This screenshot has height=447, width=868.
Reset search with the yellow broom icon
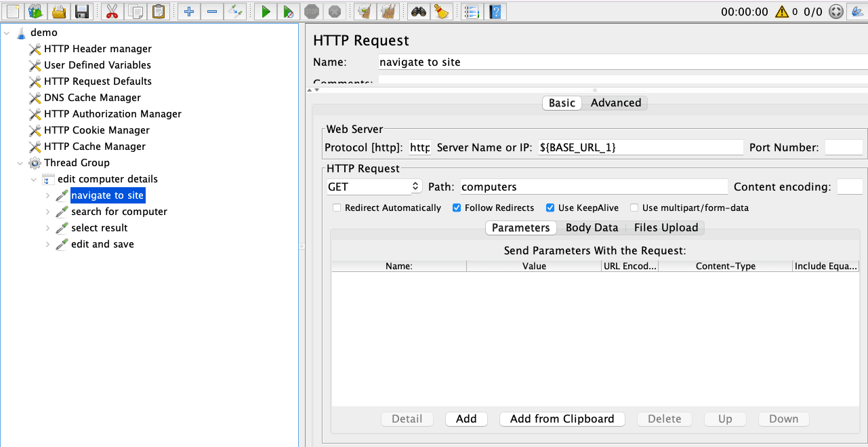tap(441, 11)
